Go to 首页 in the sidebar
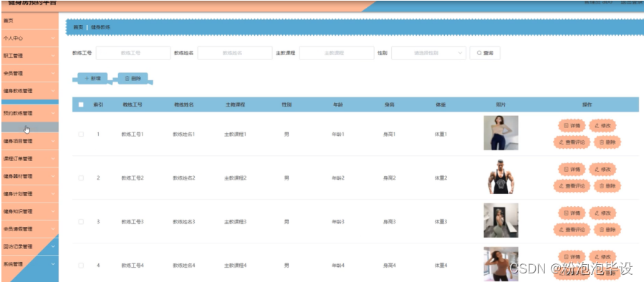This screenshot has width=644, height=282. pos(30,21)
